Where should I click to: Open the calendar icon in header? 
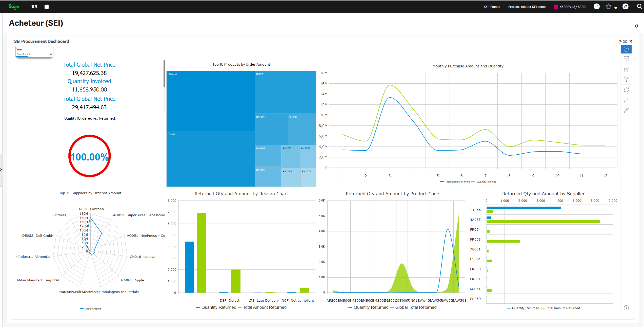pyautogui.click(x=47, y=7)
